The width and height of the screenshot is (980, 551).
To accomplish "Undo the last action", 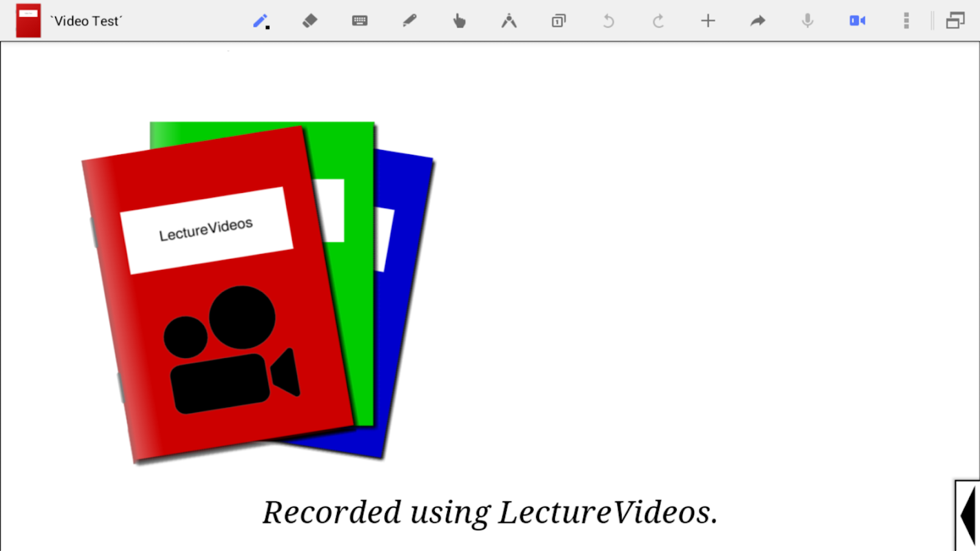I will click(609, 21).
